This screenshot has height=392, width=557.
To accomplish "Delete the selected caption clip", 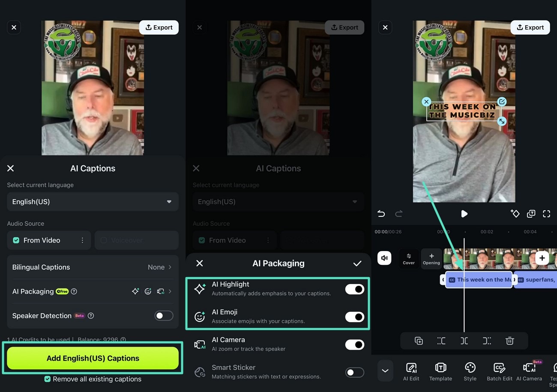I will [509, 341].
